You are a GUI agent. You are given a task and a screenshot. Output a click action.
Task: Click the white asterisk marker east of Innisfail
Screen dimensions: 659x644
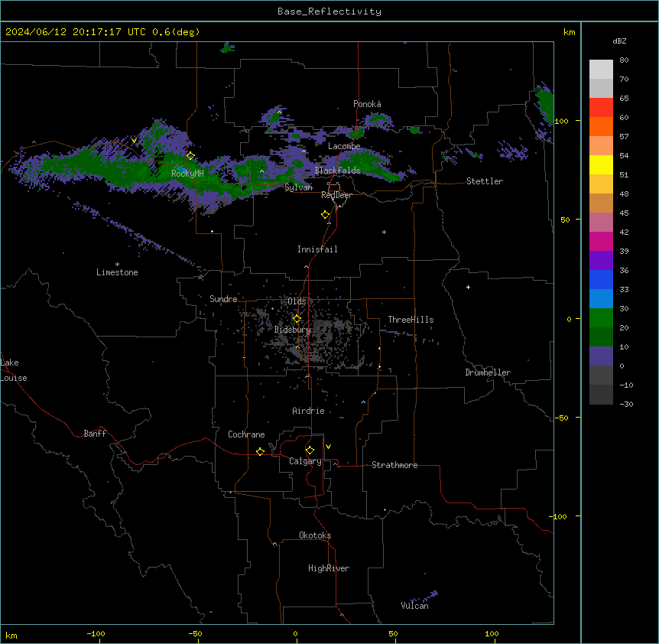(x=384, y=232)
